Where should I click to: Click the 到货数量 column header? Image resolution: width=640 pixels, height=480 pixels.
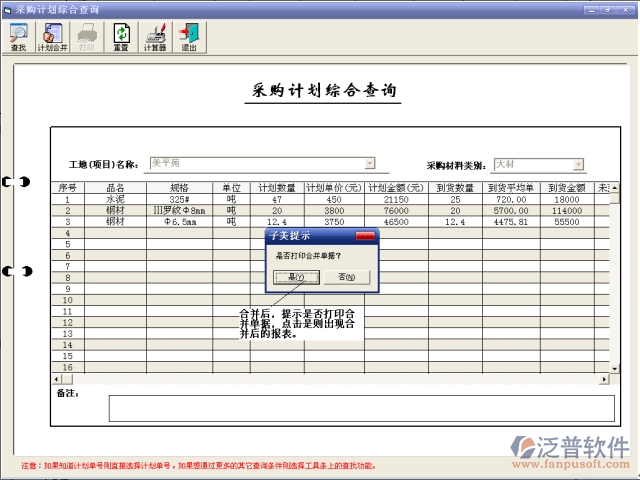point(455,188)
